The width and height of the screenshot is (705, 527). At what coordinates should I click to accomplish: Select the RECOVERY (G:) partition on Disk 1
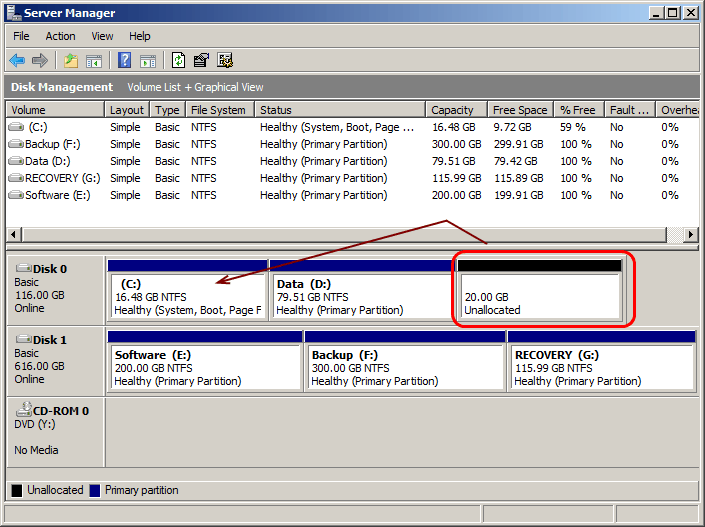pos(601,368)
